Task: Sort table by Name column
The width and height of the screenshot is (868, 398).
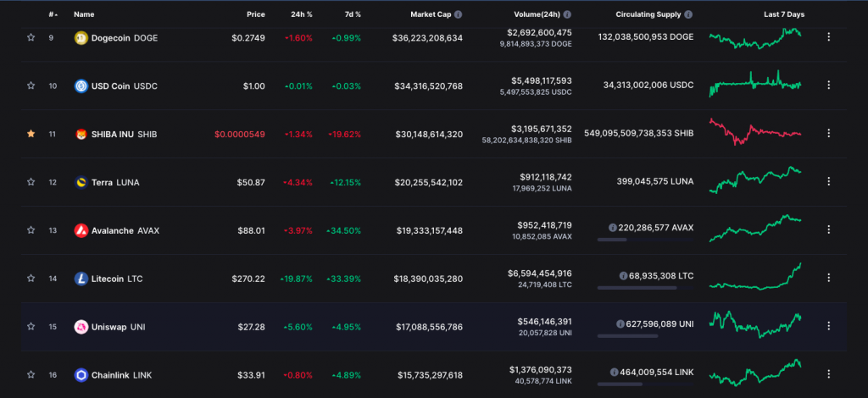Action: 84,14
